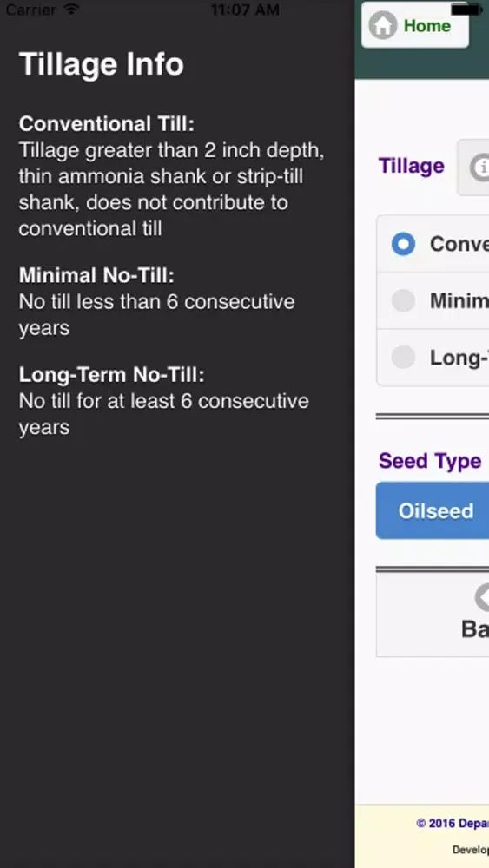Image resolution: width=489 pixels, height=868 pixels.
Task: Go to Home using the green label
Action: [x=427, y=25]
